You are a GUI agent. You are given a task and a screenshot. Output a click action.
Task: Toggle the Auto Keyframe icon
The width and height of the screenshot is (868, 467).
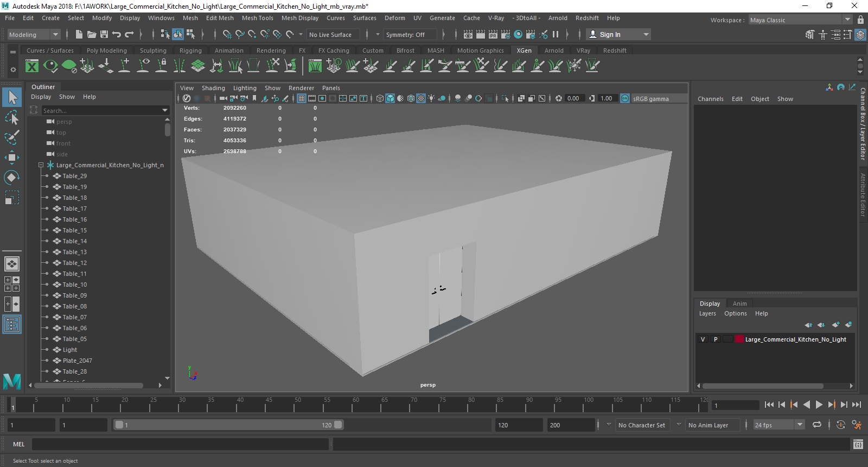pos(840,425)
